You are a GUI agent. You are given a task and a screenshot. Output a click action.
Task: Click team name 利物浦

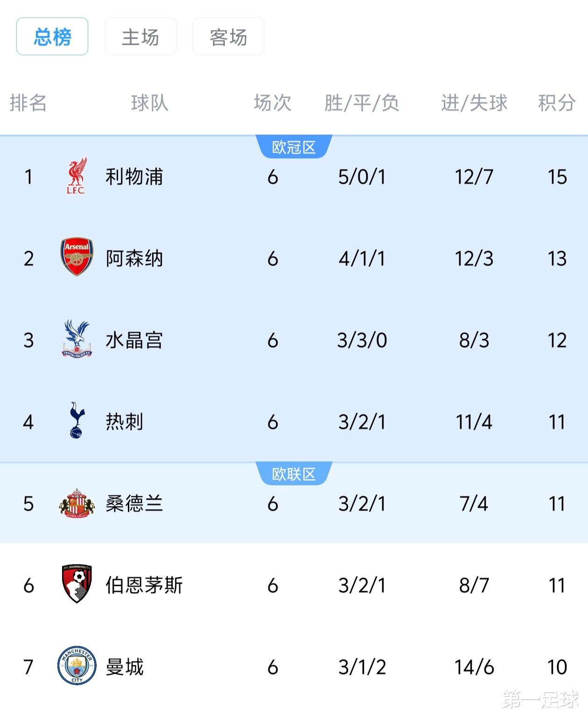tap(134, 177)
